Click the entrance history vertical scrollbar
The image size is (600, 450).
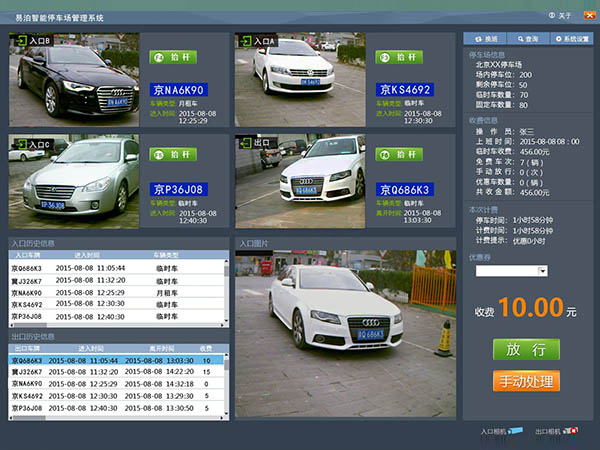pos(226,291)
